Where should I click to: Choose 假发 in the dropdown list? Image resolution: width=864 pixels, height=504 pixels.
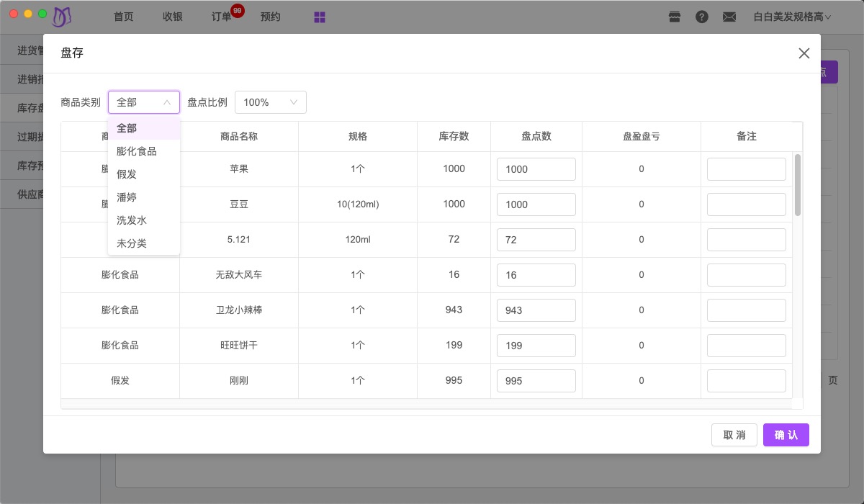click(x=127, y=174)
